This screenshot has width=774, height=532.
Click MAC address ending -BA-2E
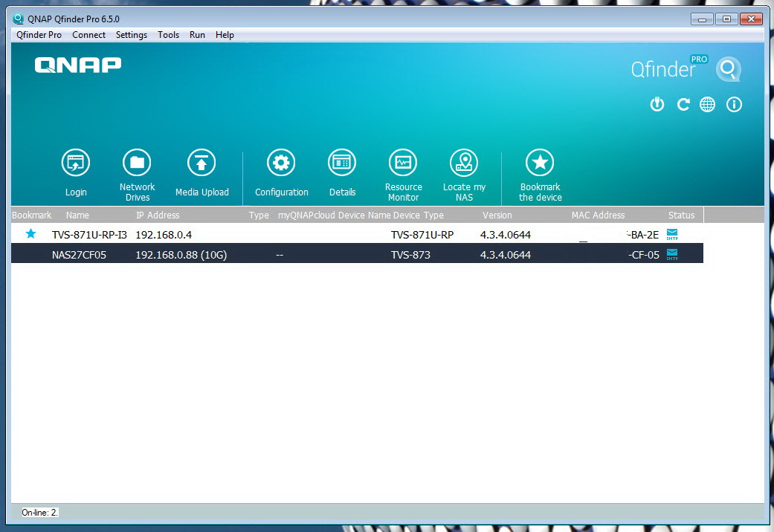pyautogui.click(x=642, y=235)
